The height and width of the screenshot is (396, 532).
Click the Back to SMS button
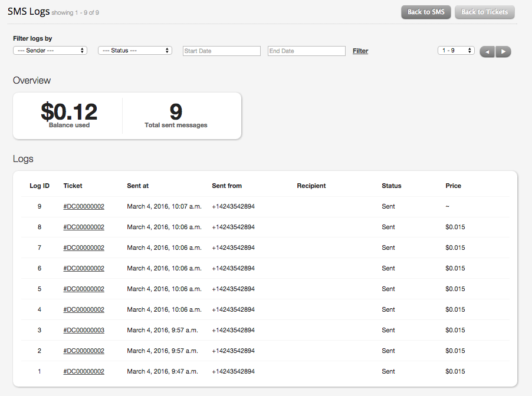[x=426, y=12]
